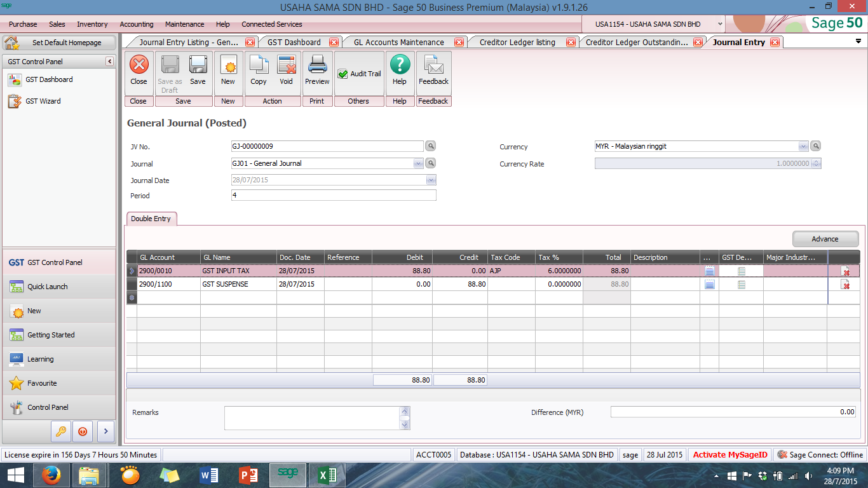Delete the GST INPUT TAX row
The height and width of the screenshot is (488, 868).
pyautogui.click(x=845, y=271)
